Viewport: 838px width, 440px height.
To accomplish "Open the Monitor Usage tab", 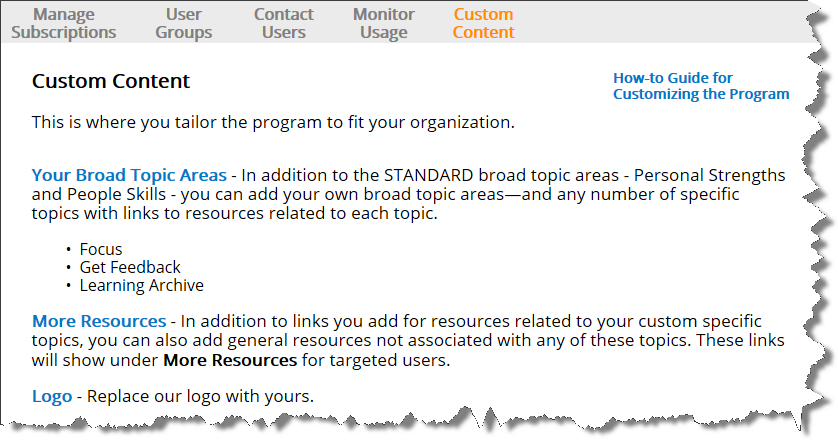I will coord(384,23).
